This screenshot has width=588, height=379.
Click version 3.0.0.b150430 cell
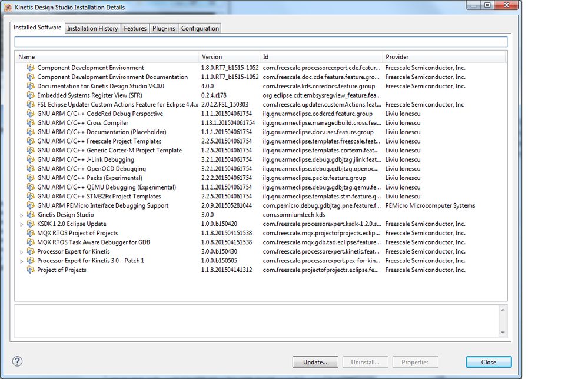219,251
